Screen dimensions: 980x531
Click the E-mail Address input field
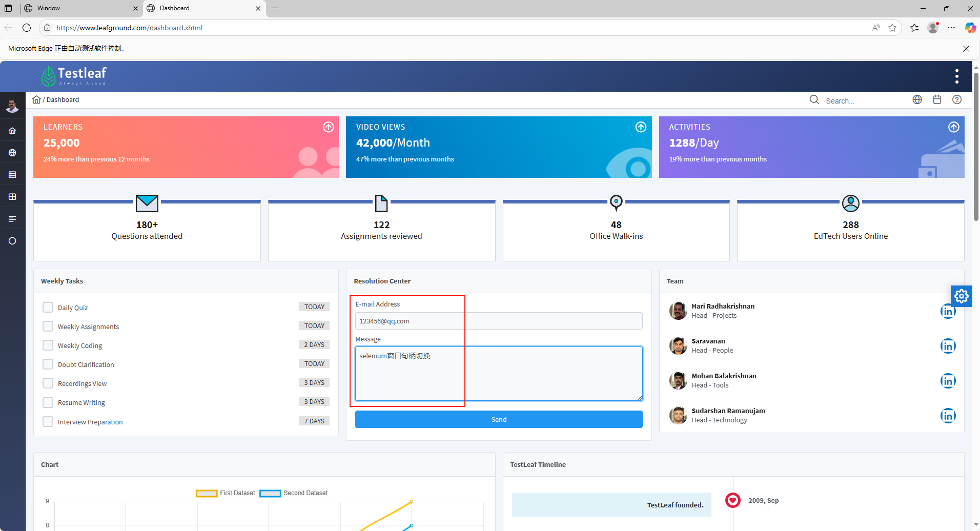pyautogui.click(x=499, y=321)
